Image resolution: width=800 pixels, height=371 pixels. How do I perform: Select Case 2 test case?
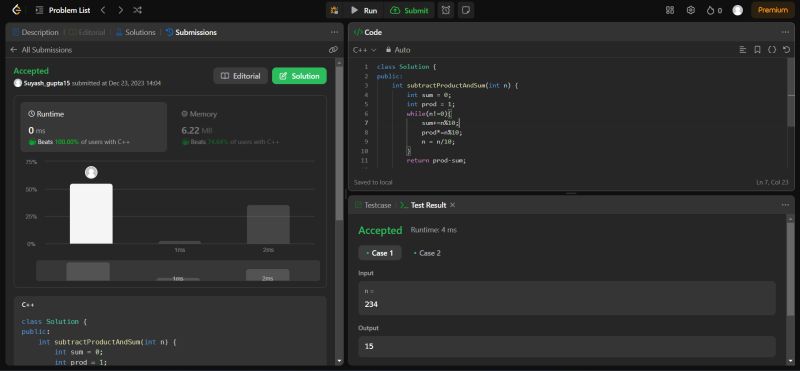pyautogui.click(x=427, y=253)
